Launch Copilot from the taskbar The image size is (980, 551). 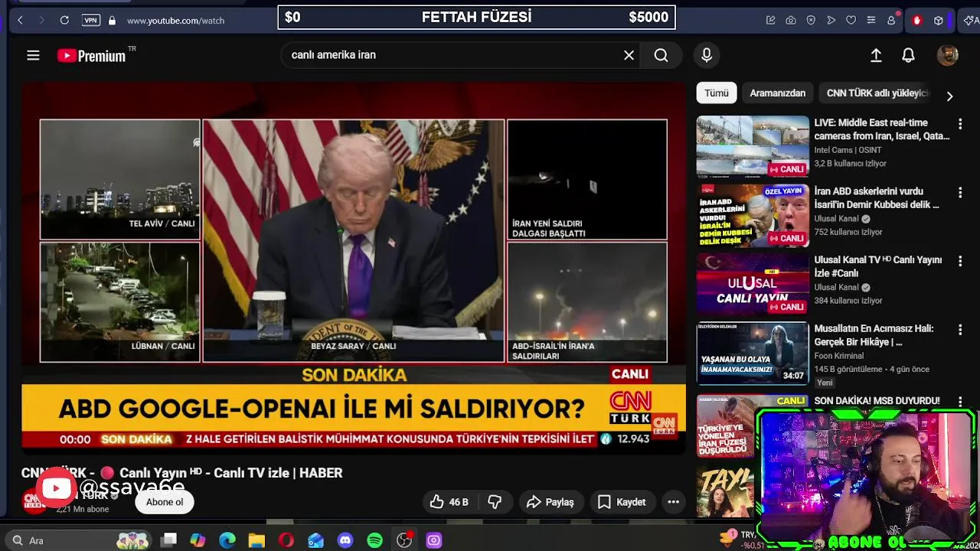click(x=198, y=540)
